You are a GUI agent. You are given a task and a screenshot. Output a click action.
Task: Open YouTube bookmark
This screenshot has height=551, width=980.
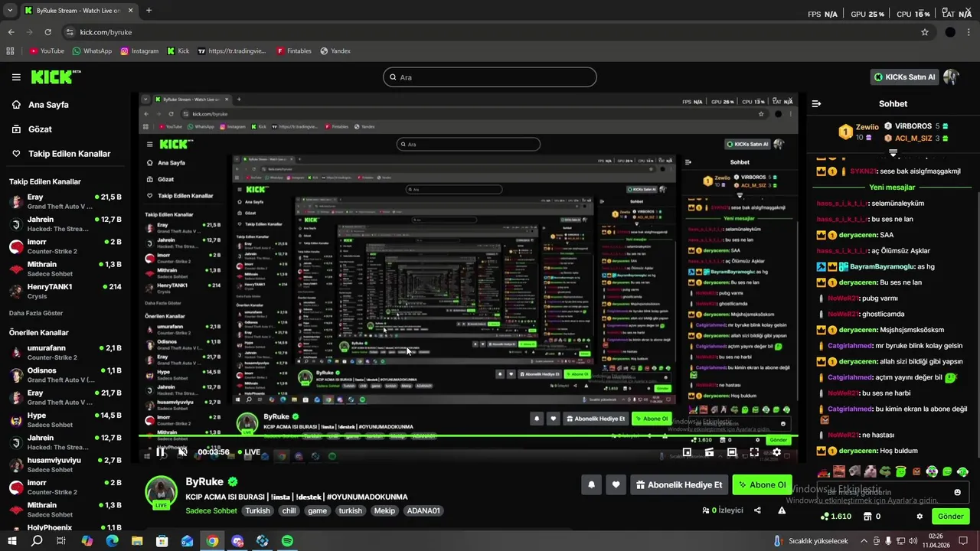pos(47,51)
